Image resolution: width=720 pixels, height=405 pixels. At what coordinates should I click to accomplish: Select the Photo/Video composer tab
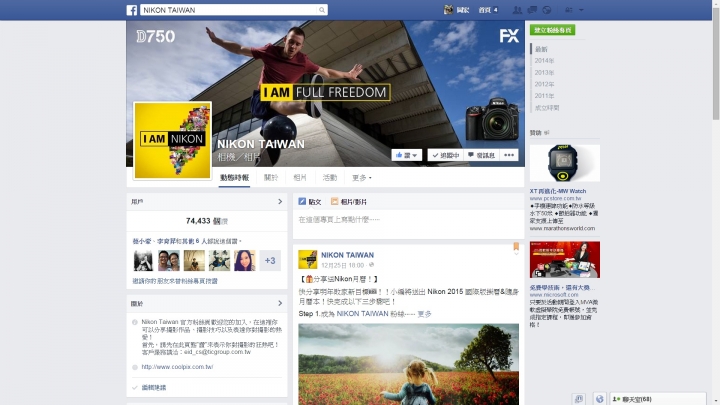coord(349,202)
